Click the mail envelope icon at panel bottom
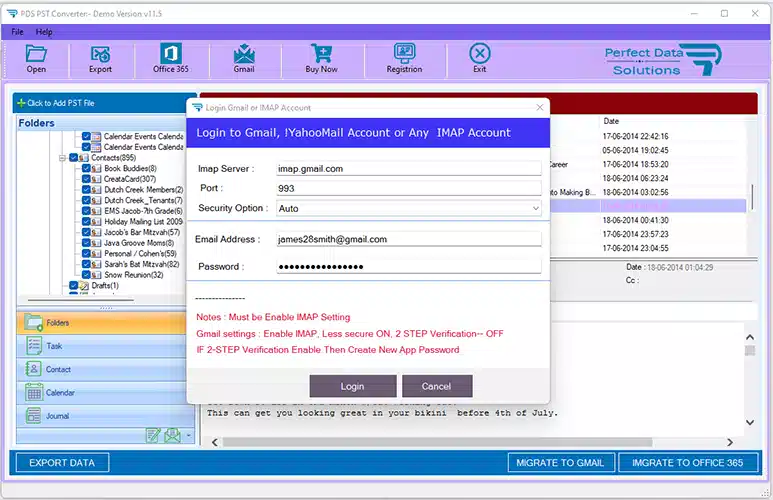Viewport: 773px width, 500px height. [172, 435]
